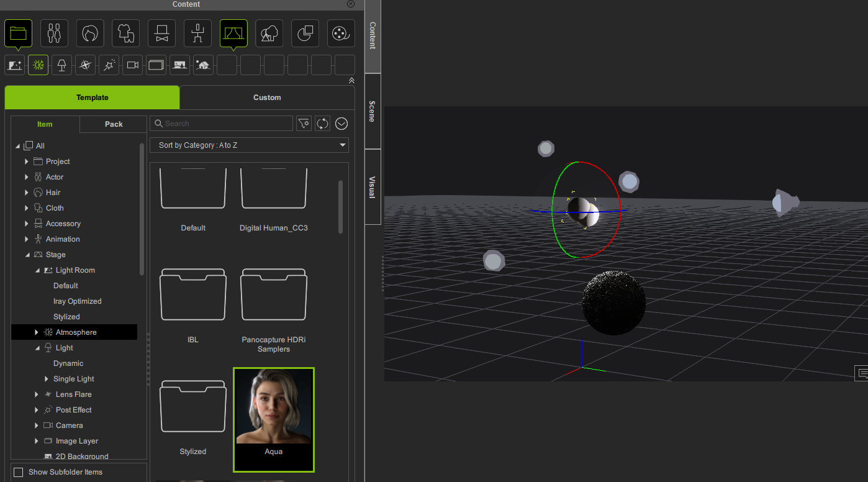
Task: Focus the Search input field
Action: [222, 124]
